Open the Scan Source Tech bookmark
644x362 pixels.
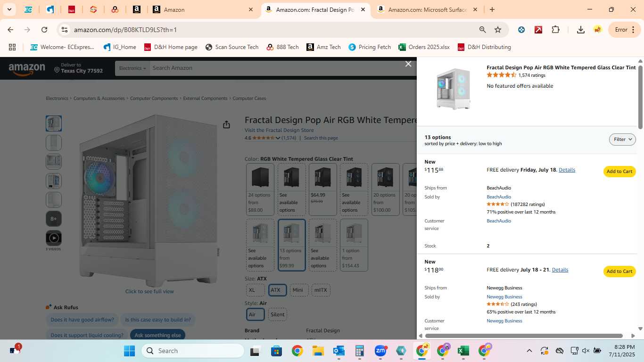(x=231, y=47)
